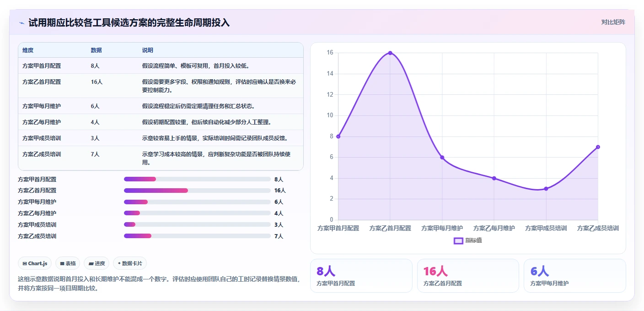Click the first chart data point at value 8
The height and width of the screenshot is (311, 644).
tap(338, 136)
